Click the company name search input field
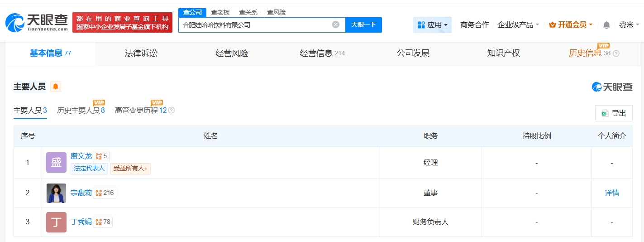 click(x=253, y=25)
